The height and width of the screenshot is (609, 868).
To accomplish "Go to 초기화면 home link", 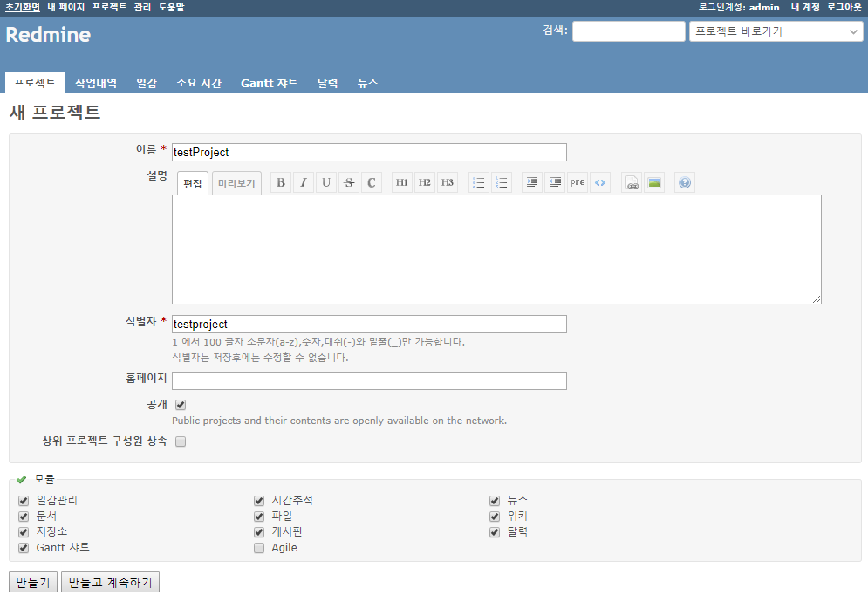I will pyautogui.click(x=23, y=7).
